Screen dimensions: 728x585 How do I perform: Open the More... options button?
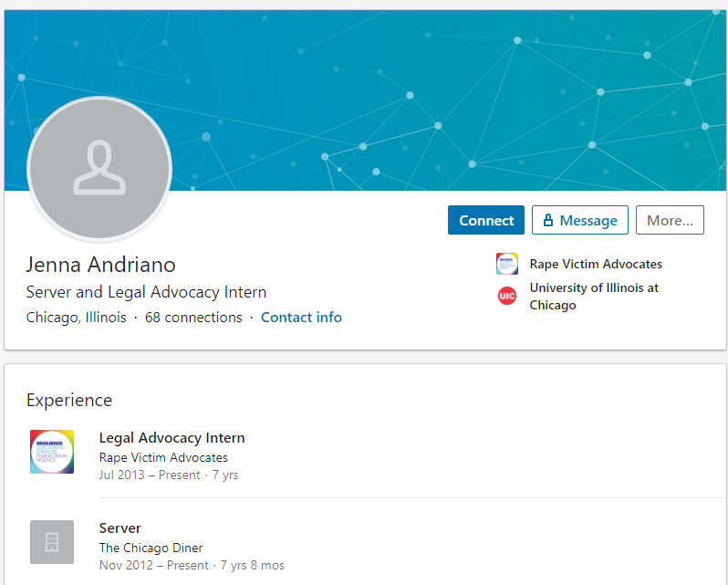pyautogui.click(x=670, y=220)
